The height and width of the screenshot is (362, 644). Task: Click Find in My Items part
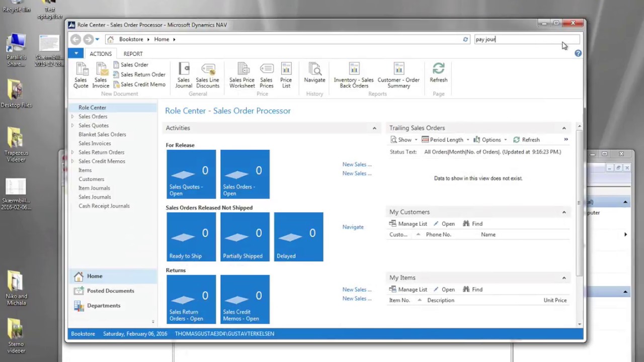[472, 290]
